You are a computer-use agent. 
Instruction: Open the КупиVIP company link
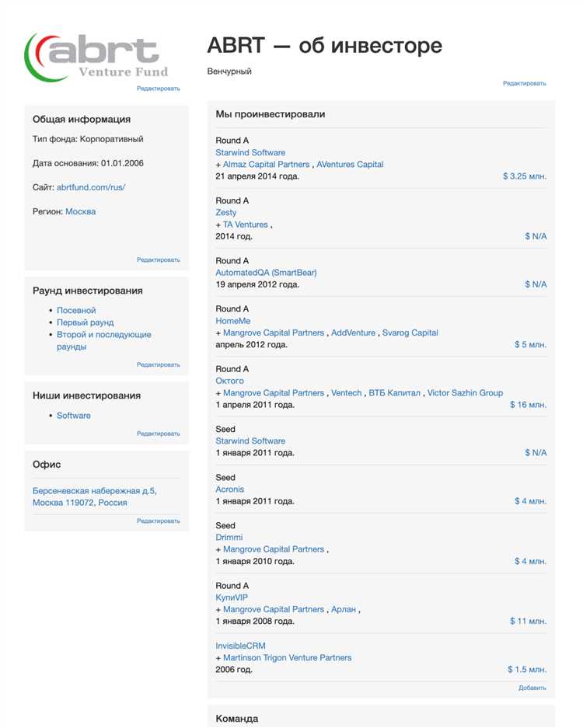point(232,597)
